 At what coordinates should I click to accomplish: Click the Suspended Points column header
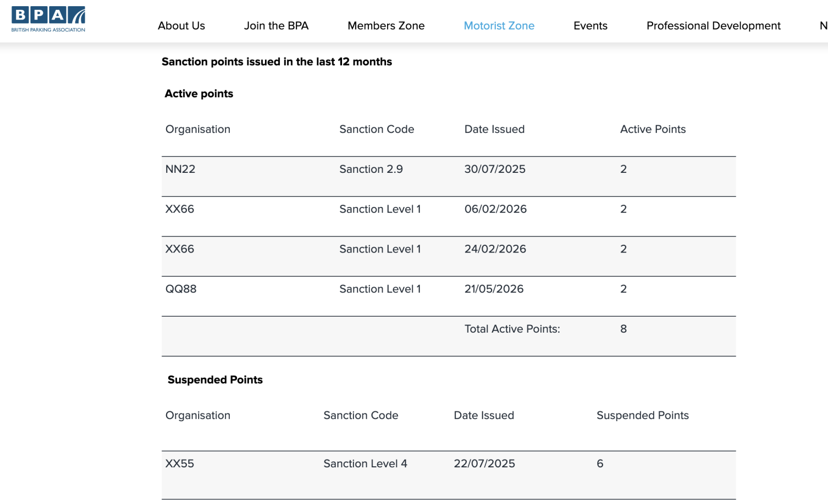pyautogui.click(x=643, y=416)
